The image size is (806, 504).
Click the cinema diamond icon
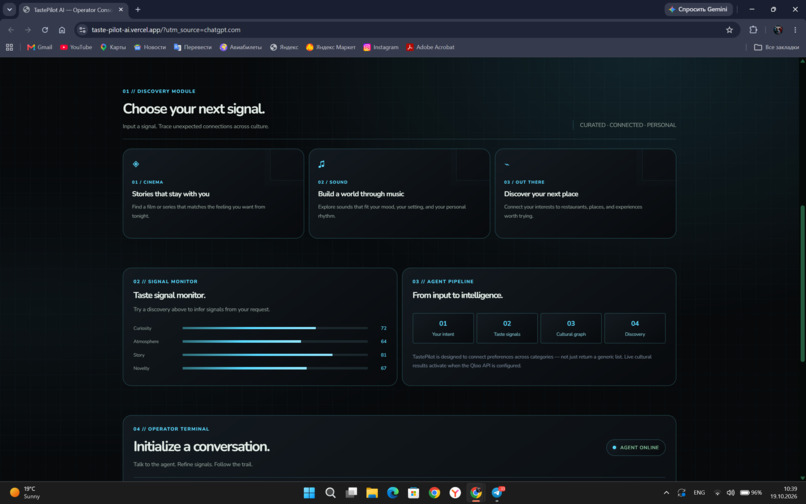[136, 164]
